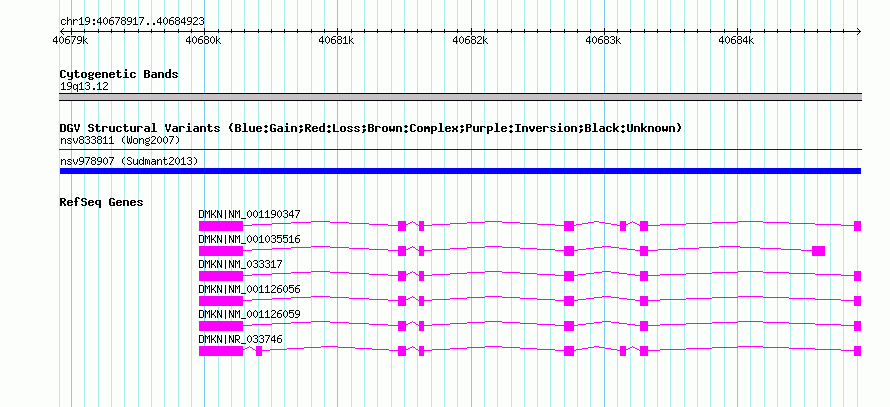Click the large first exon of NM_001126059
890x407 pixels.
(221, 326)
